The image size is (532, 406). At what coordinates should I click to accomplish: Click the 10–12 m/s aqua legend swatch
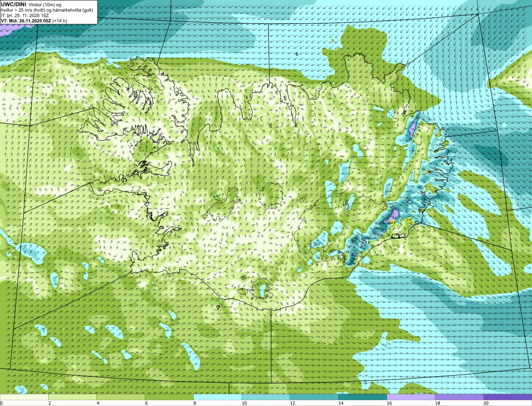click(x=266, y=397)
